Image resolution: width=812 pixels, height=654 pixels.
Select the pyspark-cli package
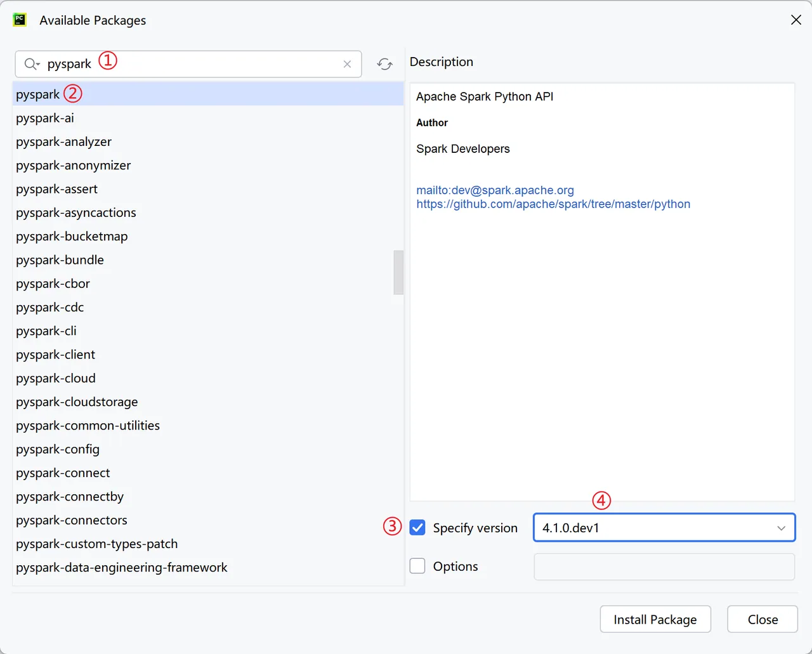pos(208,331)
